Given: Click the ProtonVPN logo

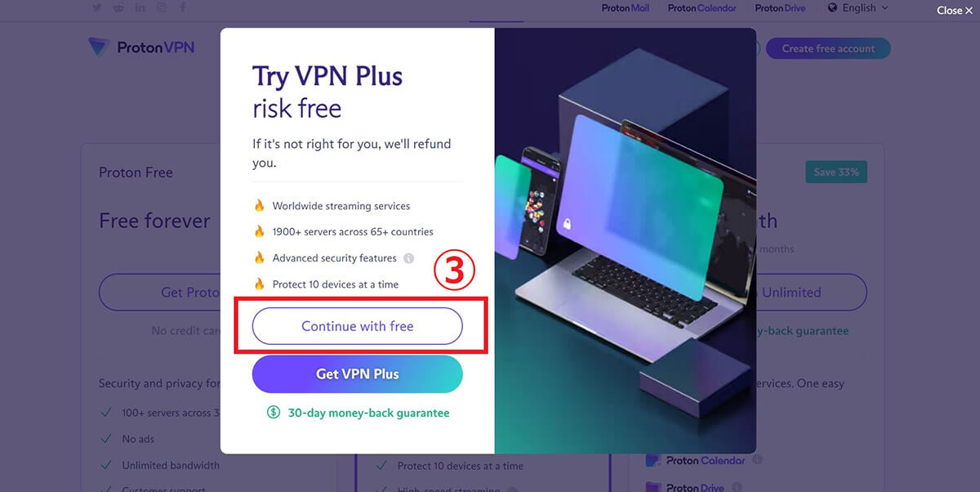Looking at the screenshot, I should point(142,47).
